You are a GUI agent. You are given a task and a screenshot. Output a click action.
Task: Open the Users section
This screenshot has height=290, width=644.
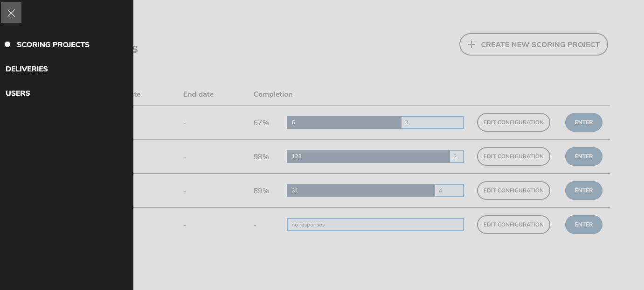[18, 93]
